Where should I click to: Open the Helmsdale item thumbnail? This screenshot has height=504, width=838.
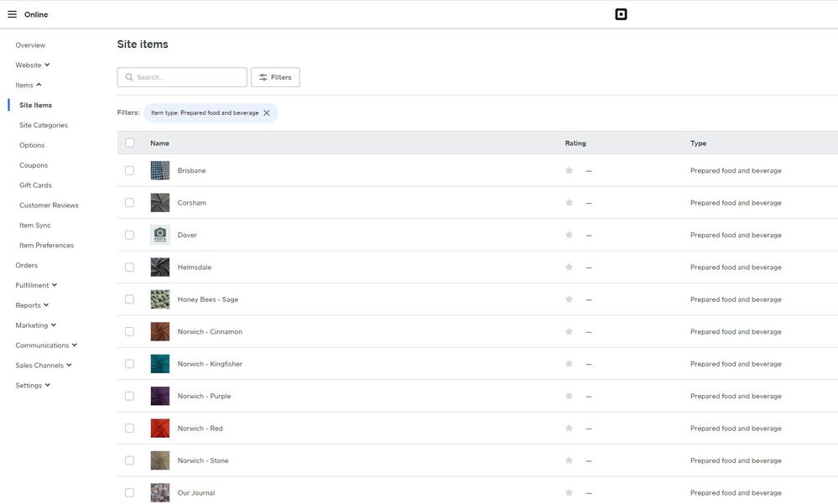pyautogui.click(x=159, y=268)
